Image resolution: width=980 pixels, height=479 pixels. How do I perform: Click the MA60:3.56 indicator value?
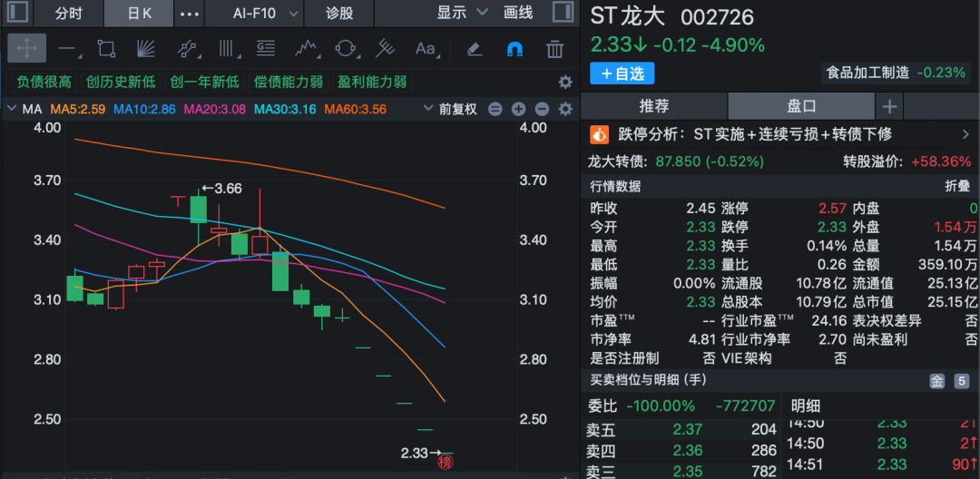(x=355, y=109)
